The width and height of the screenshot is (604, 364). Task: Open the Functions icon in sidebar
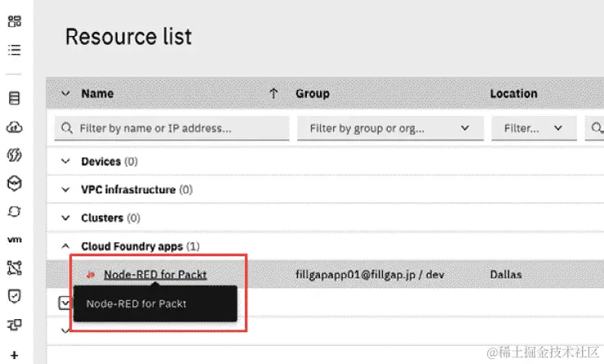click(x=14, y=155)
